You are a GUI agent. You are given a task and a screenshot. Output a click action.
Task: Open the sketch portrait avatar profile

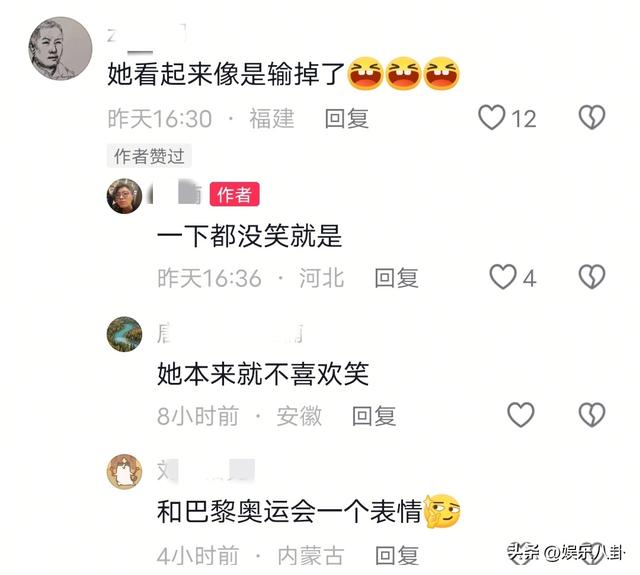coord(60,49)
